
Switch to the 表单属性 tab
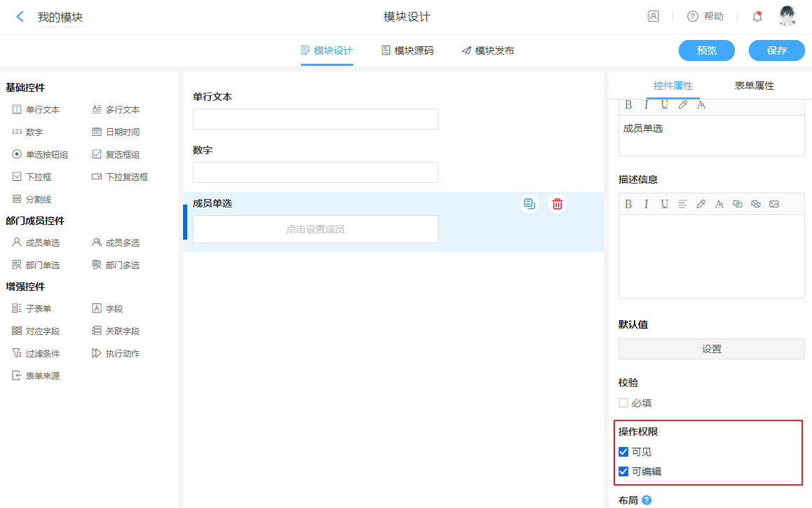coord(754,85)
